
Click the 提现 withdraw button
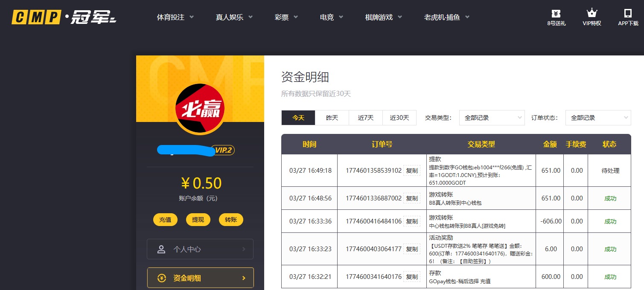(x=198, y=220)
